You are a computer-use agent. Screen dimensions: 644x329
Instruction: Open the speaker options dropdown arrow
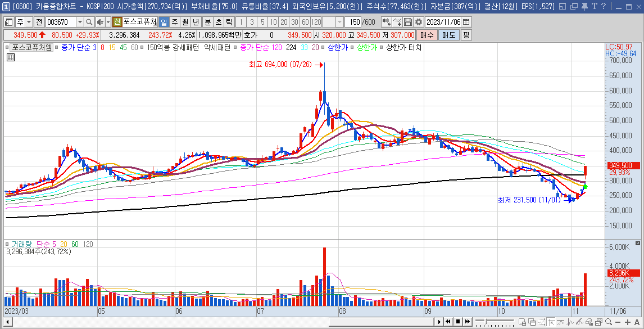pyautogui.click(x=108, y=22)
